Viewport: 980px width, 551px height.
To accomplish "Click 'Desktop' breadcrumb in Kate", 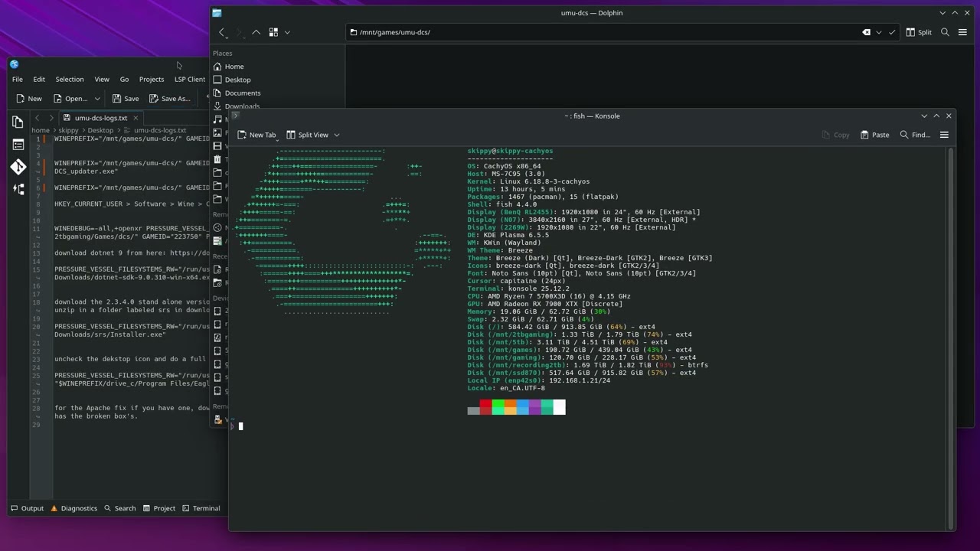I will [100, 130].
